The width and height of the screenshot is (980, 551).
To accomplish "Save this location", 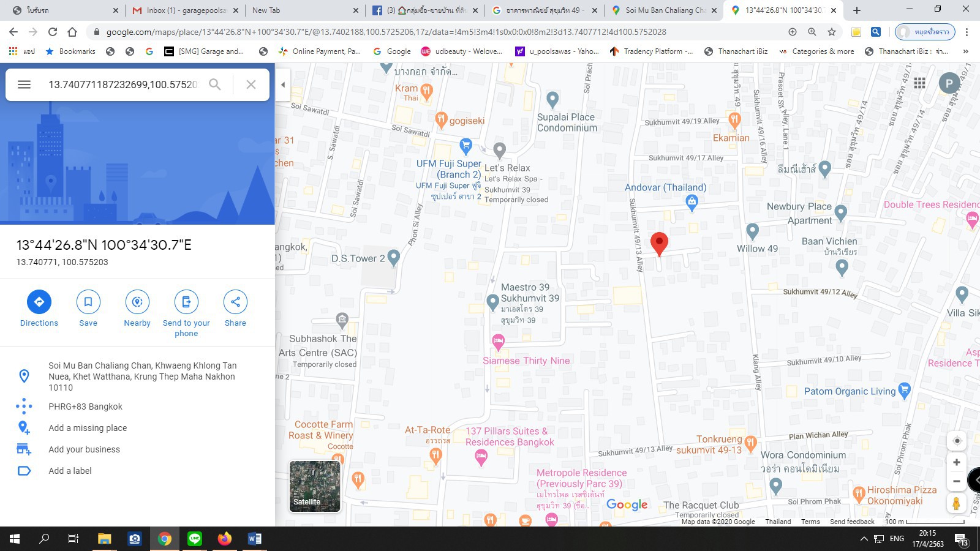I will [x=88, y=309].
